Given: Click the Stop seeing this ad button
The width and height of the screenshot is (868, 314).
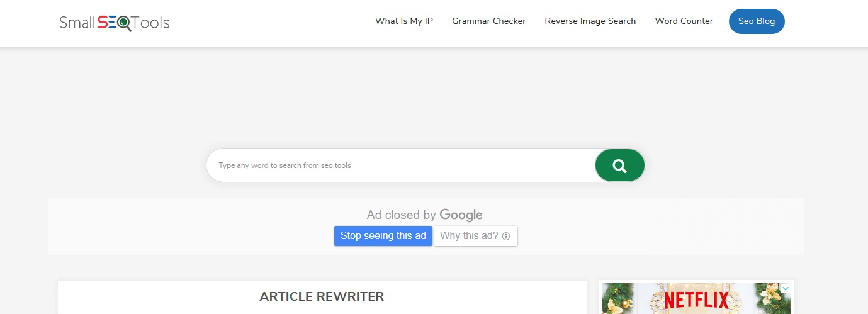Looking at the screenshot, I should pos(383,236).
